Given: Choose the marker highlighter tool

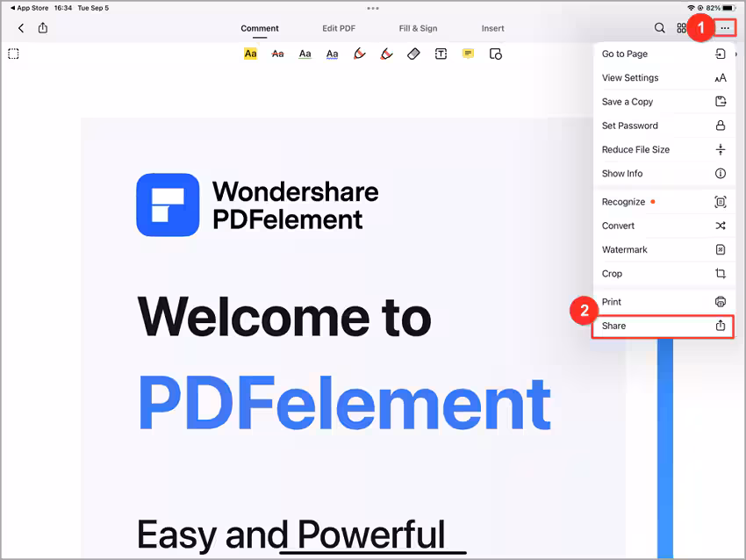Looking at the screenshot, I should pyautogui.click(x=386, y=54).
